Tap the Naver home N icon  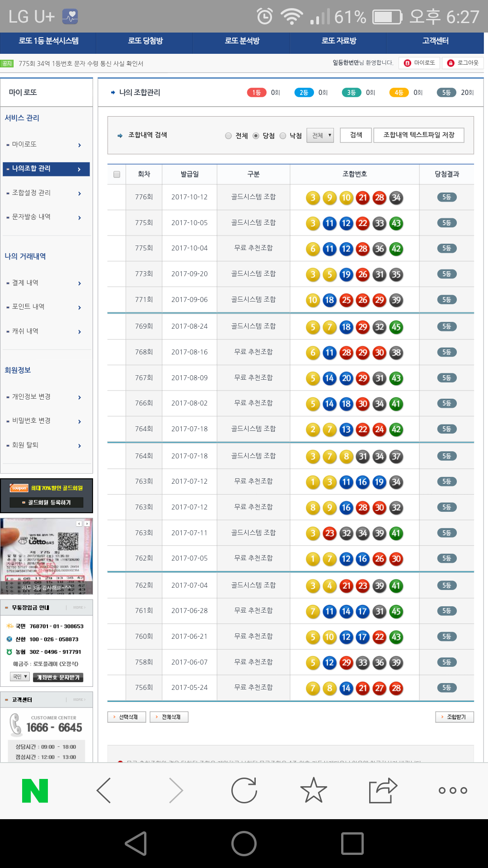tap(35, 791)
